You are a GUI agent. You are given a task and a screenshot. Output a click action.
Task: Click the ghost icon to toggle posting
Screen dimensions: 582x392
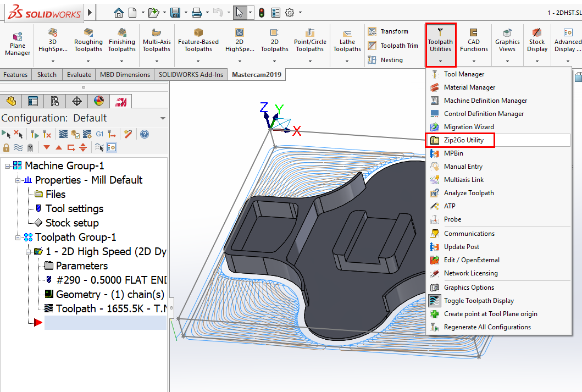tap(30, 147)
